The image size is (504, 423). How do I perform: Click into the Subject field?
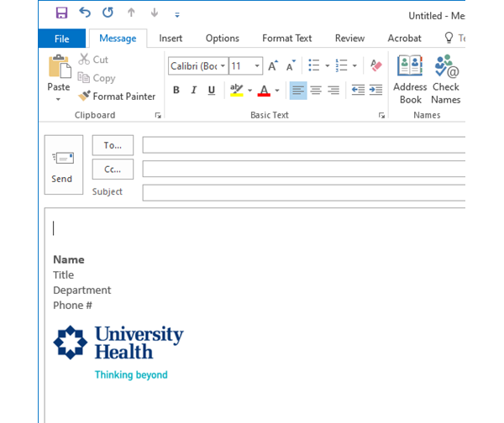click(302, 192)
